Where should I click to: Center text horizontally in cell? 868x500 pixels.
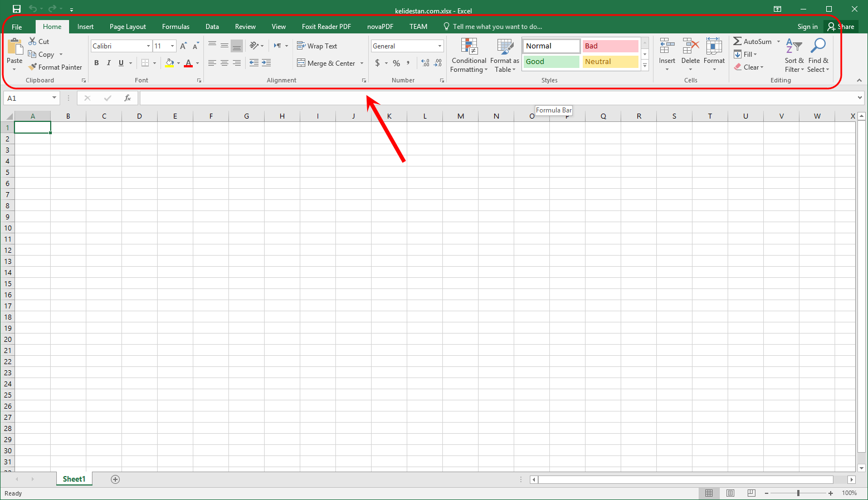[x=225, y=63]
